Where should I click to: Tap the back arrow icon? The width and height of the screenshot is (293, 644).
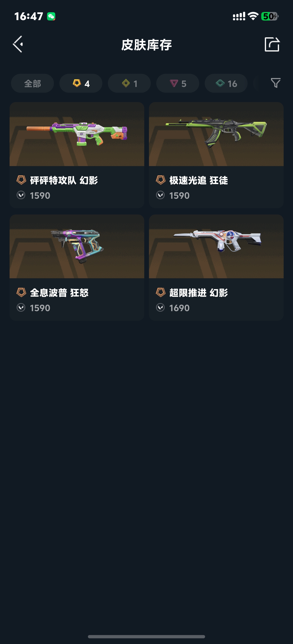[18, 44]
